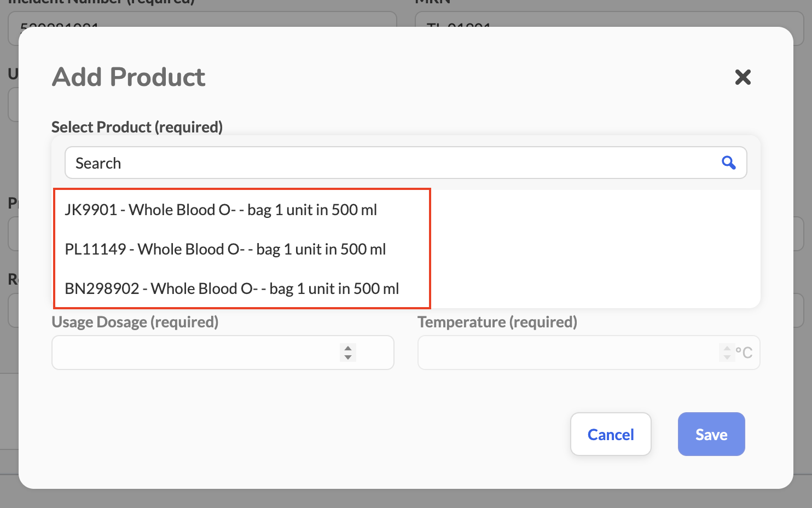Screen dimensions: 812x508
Task: Click the °C unit symbol
Action: tap(744, 353)
